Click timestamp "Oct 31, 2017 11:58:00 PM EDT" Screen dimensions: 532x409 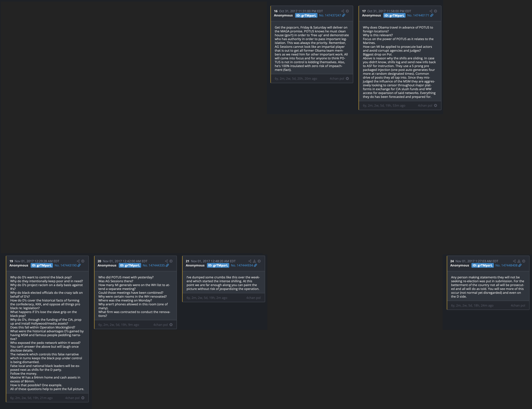[x=389, y=11]
